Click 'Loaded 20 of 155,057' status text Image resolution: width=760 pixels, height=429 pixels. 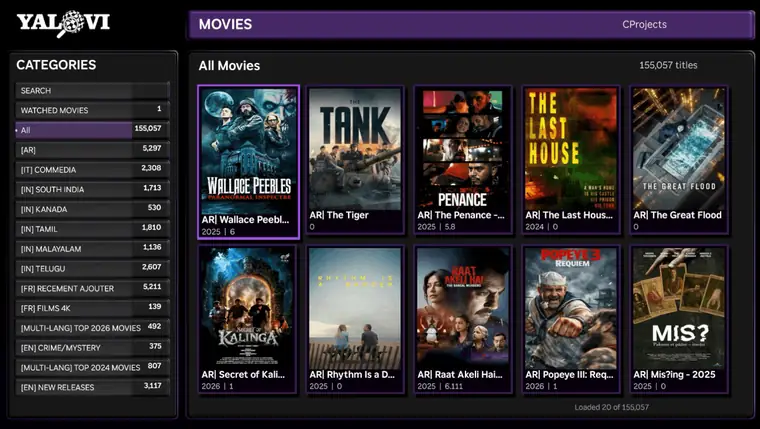611,407
